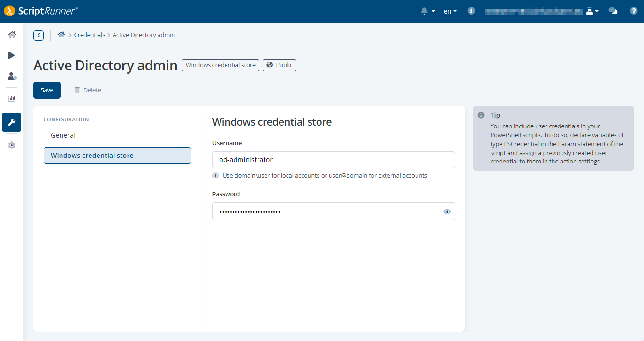
Task: Open the Delegation user icon in sidebar
Action: pyautogui.click(x=12, y=76)
